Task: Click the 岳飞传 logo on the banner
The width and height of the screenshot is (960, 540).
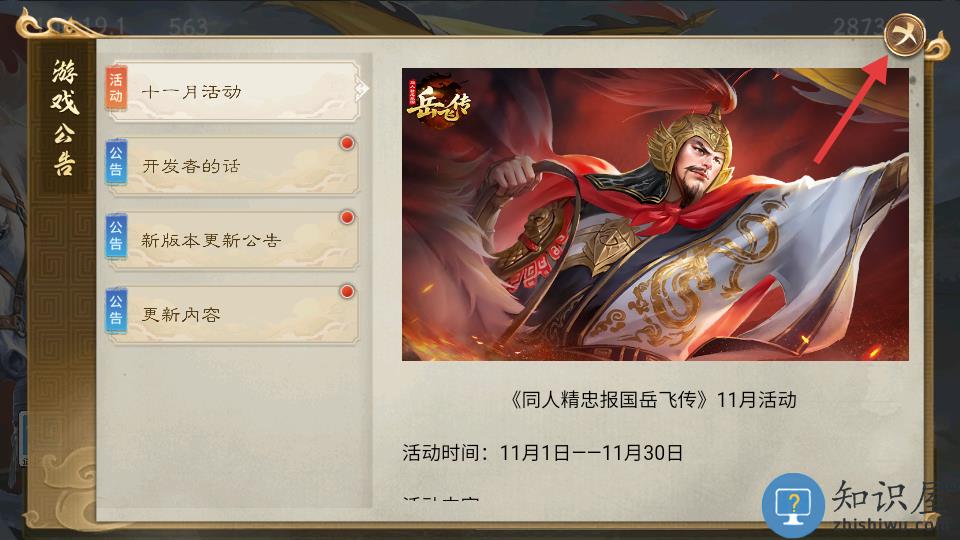Action: (438, 102)
